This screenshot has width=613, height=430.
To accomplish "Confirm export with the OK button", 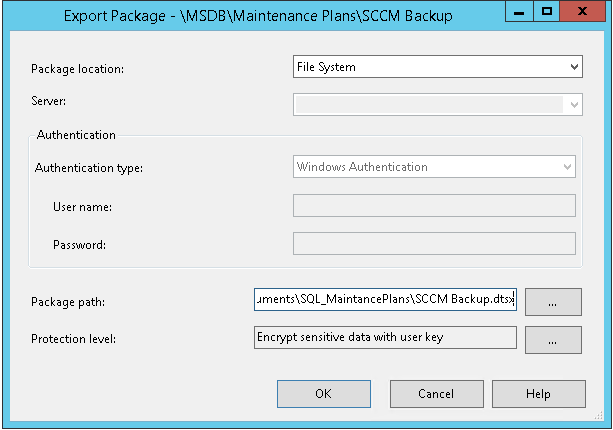I will [x=324, y=394].
